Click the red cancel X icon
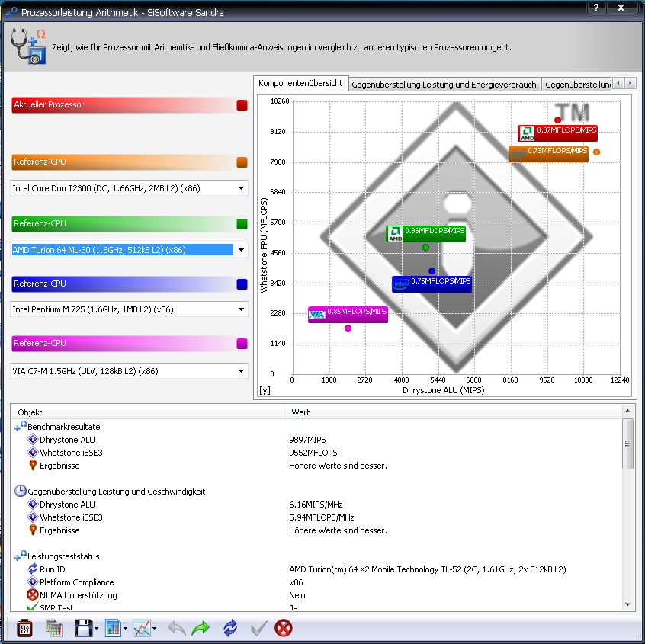 [x=284, y=628]
